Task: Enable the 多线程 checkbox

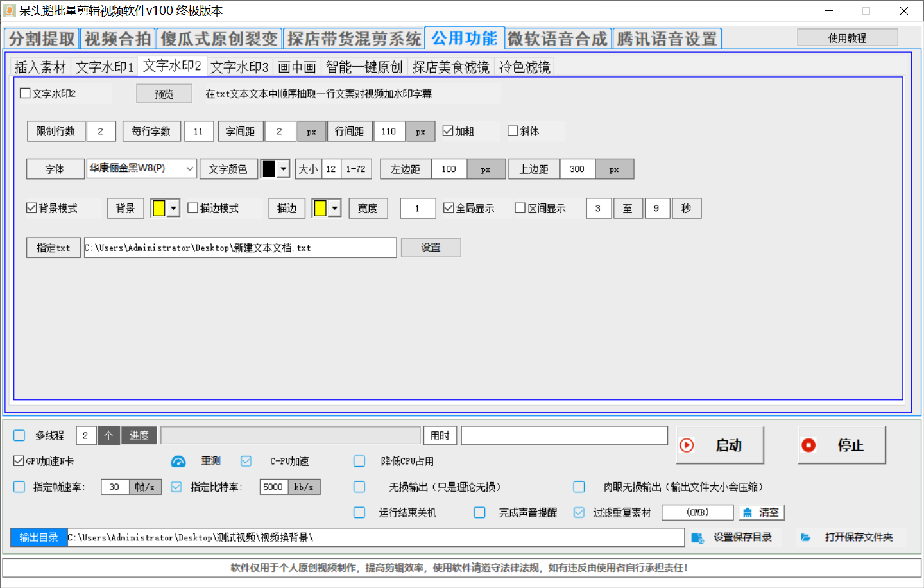Action: (19, 435)
